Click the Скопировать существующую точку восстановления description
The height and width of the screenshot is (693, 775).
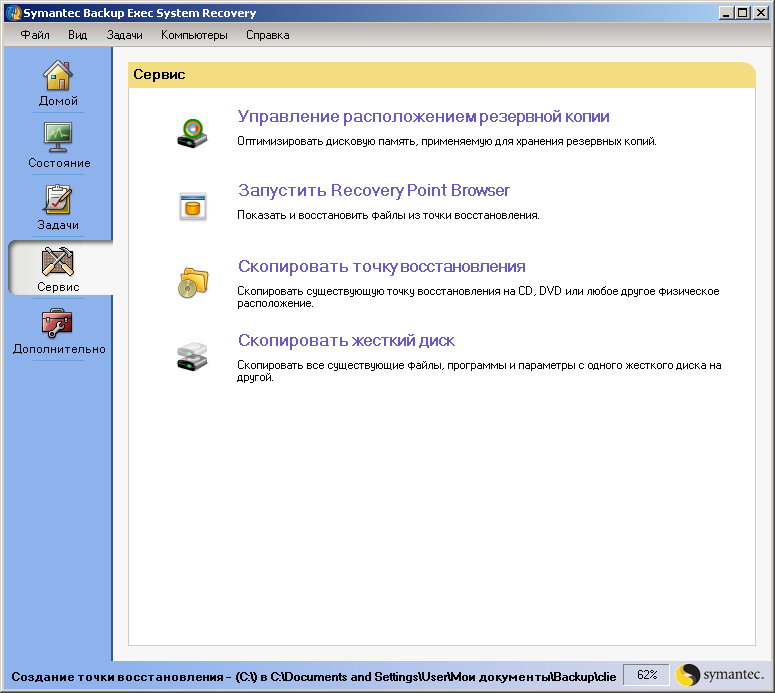point(478,297)
